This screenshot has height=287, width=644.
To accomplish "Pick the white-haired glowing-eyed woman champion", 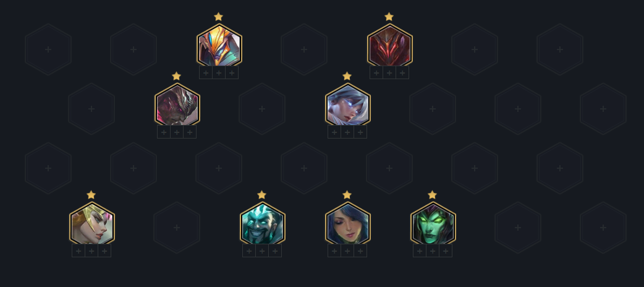I will tap(348, 105).
